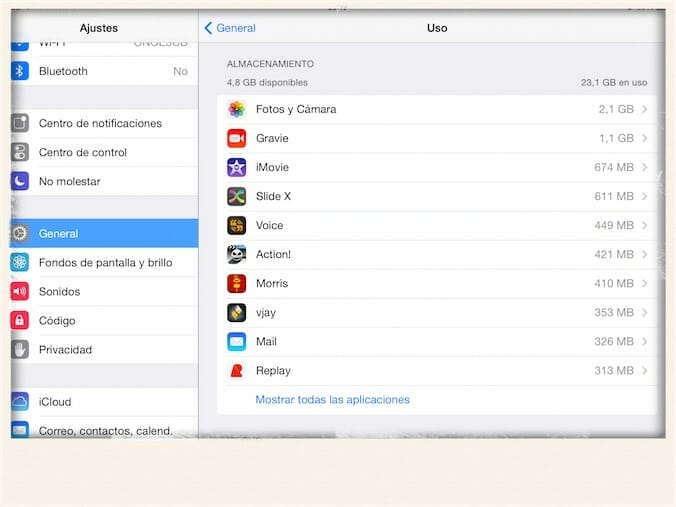This screenshot has height=507, width=676.
Task: Open Fondos de pantalla y brillo
Action: coord(104,262)
